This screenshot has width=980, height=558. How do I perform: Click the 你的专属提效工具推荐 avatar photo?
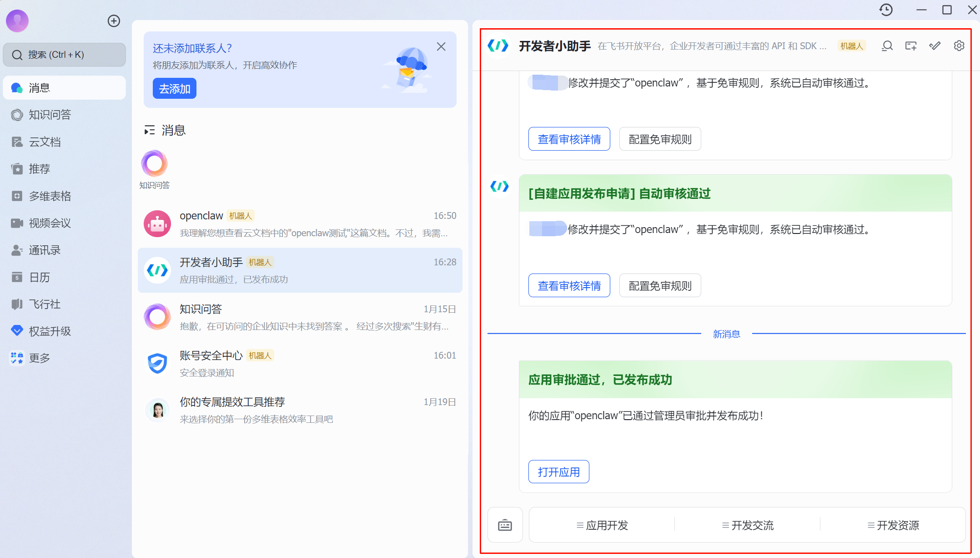tap(157, 410)
